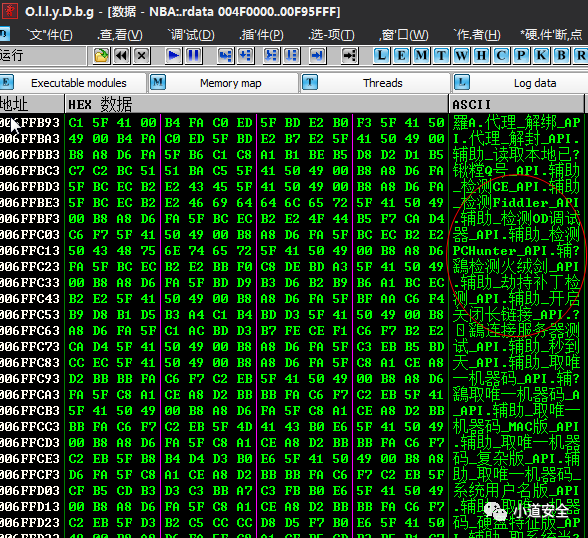Open the 选项(T) menu
Screen dimensions: 588x538
(x=331, y=35)
